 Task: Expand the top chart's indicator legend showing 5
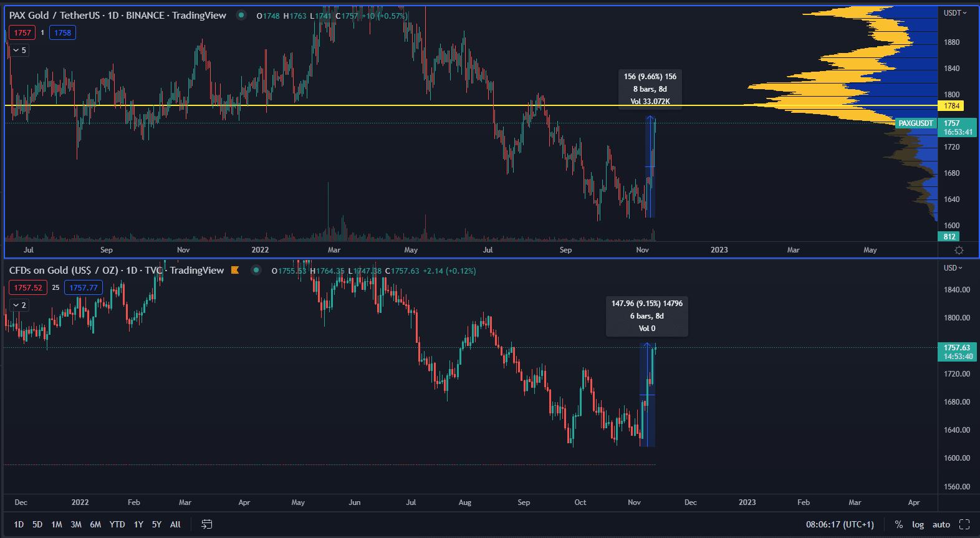click(19, 50)
